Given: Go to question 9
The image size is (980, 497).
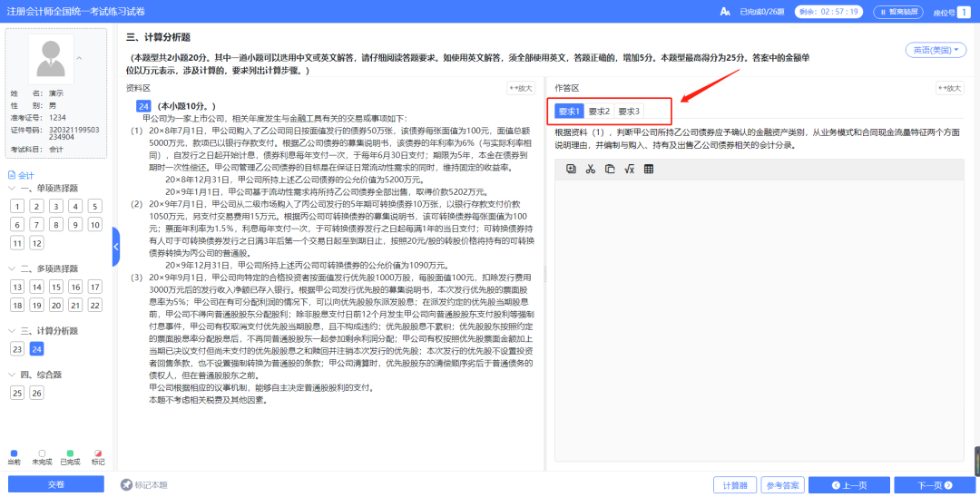Looking at the screenshot, I should (75, 225).
